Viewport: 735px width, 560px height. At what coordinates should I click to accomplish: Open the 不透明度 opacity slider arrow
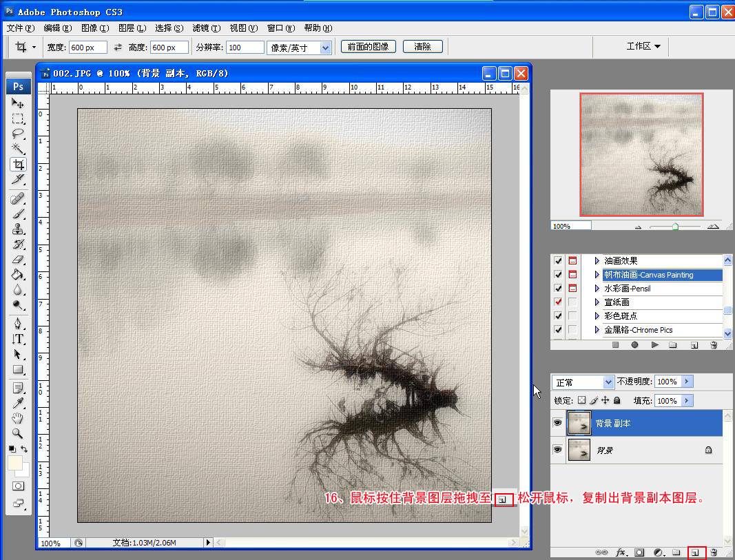686,382
